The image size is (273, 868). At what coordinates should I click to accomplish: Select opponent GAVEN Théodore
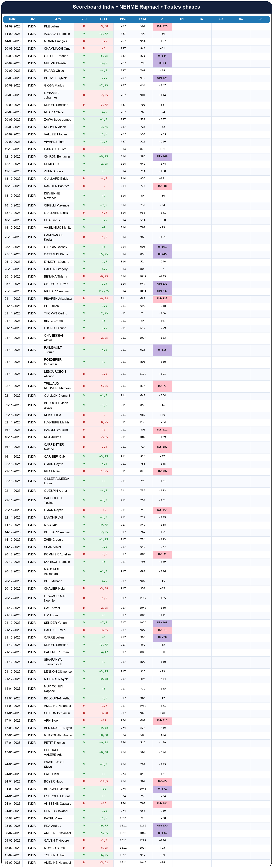point(56,840)
